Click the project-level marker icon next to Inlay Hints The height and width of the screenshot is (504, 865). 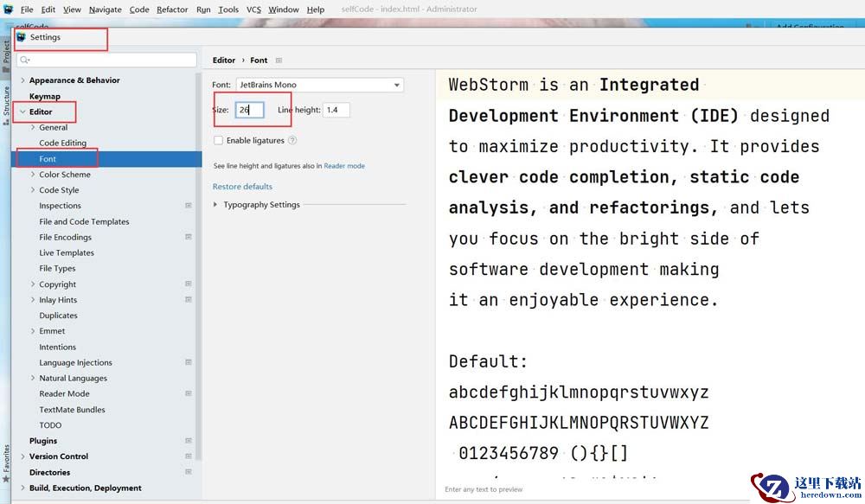coord(188,299)
